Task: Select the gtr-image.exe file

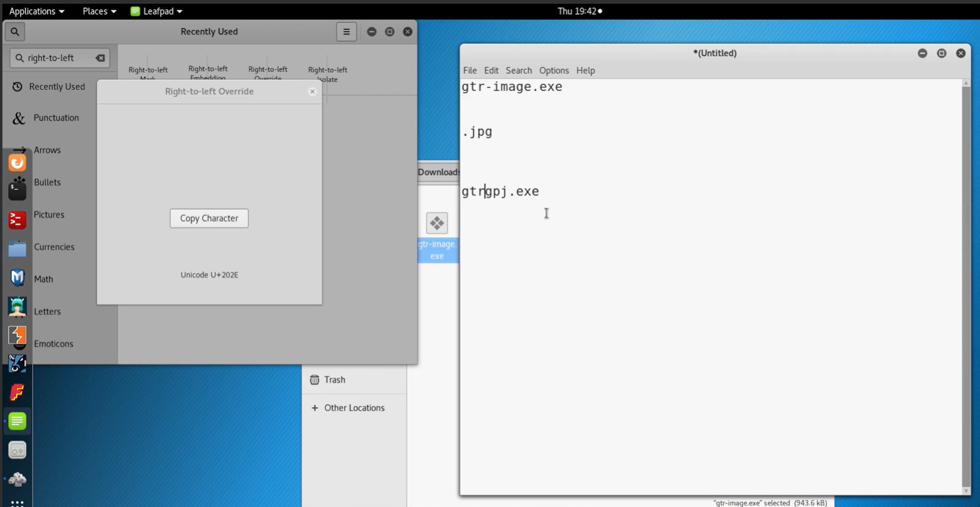Action: [437, 236]
